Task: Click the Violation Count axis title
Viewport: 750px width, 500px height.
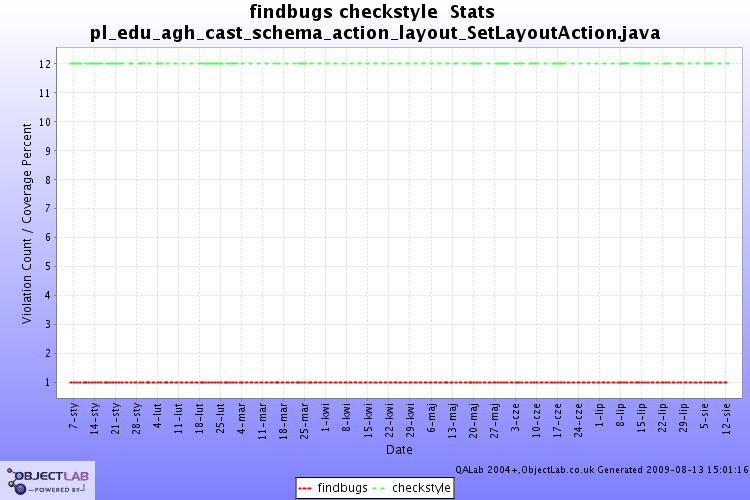Action: [26, 224]
